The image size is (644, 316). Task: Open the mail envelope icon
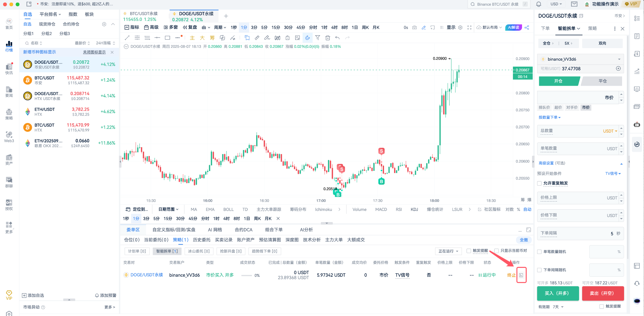click(x=574, y=4)
